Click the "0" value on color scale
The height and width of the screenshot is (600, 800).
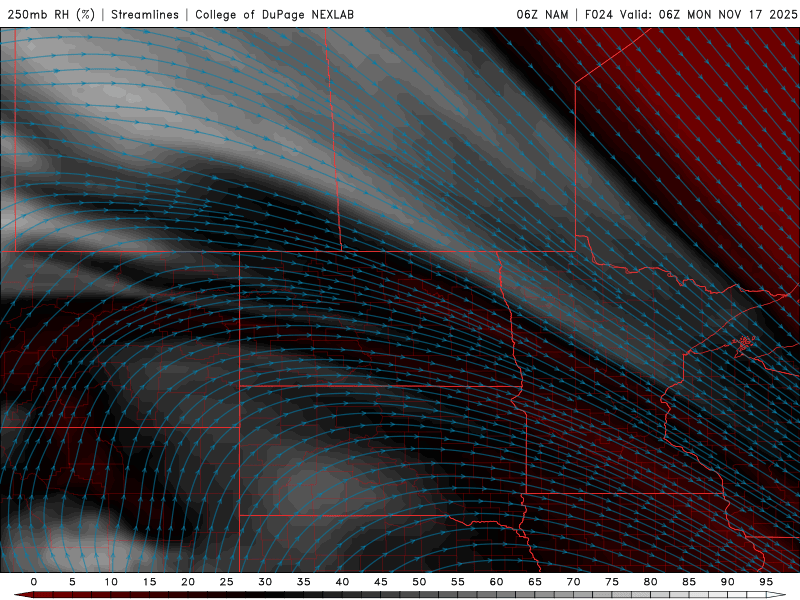[34, 582]
